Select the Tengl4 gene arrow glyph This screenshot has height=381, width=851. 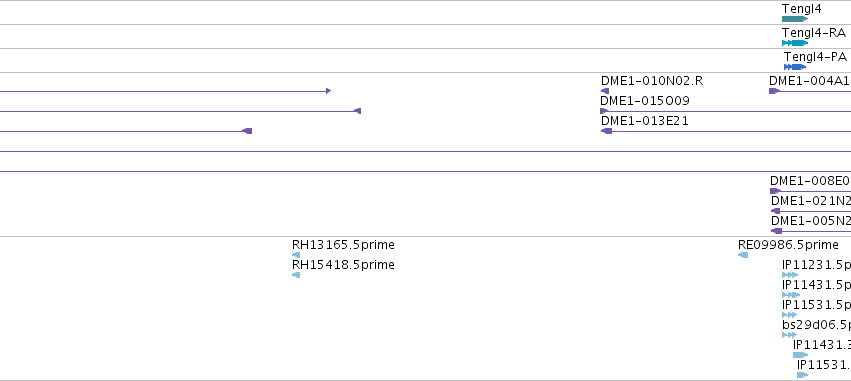[795, 19]
